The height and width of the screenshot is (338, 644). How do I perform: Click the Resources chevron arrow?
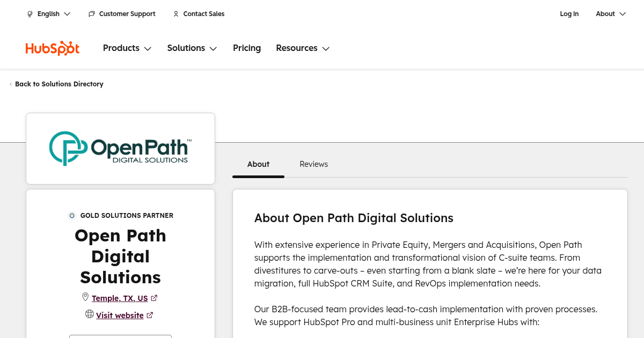326,49
